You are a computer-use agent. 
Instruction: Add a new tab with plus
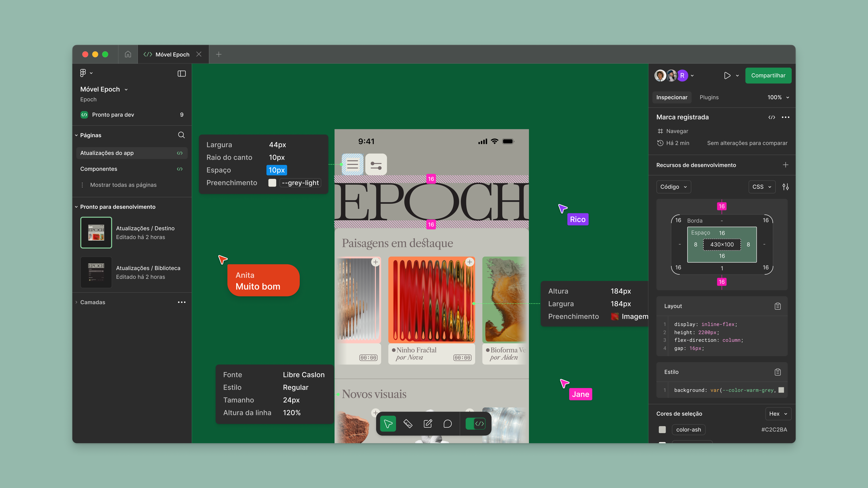219,54
